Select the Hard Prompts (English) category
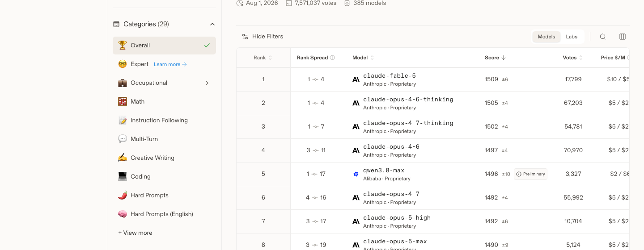This screenshot has width=644, height=250. coord(164,214)
